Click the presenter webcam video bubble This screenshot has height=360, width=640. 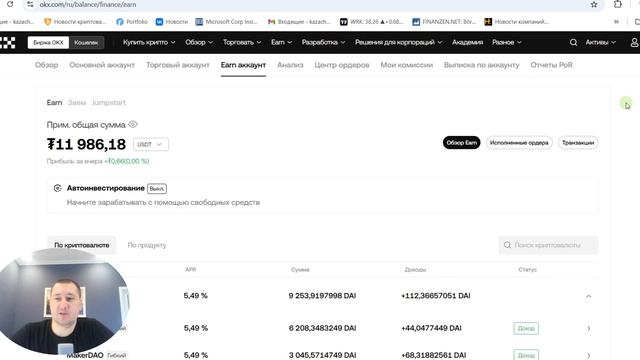64,302
